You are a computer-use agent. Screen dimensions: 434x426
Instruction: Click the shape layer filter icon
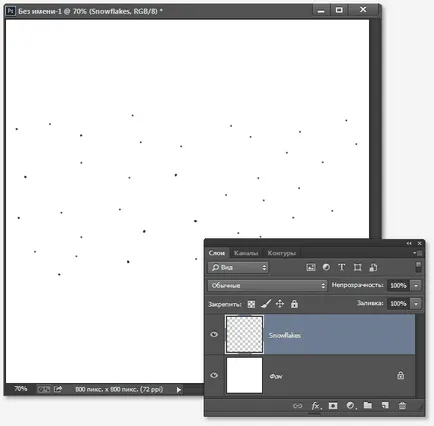(357, 267)
